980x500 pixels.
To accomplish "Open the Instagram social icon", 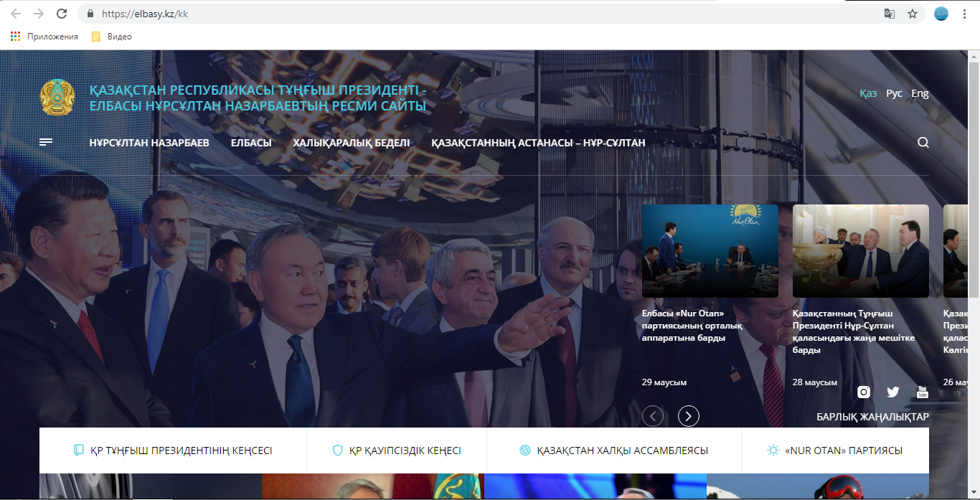I will click(x=864, y=392).
